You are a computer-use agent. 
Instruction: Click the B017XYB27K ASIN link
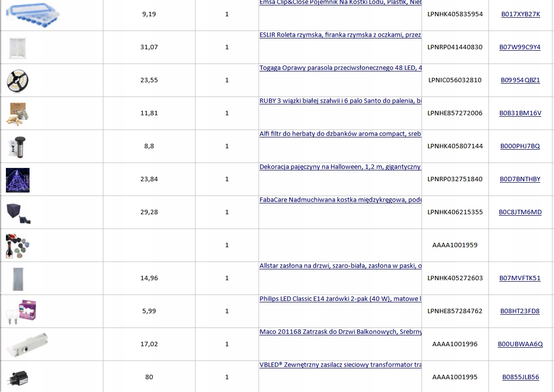tap(521, 14)
